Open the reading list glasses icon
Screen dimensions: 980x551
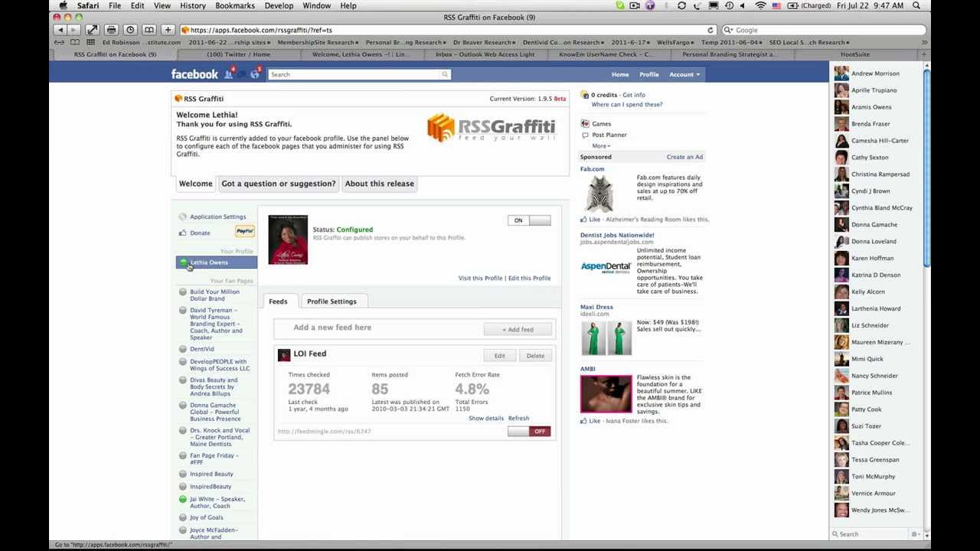[x=60, y=42]
